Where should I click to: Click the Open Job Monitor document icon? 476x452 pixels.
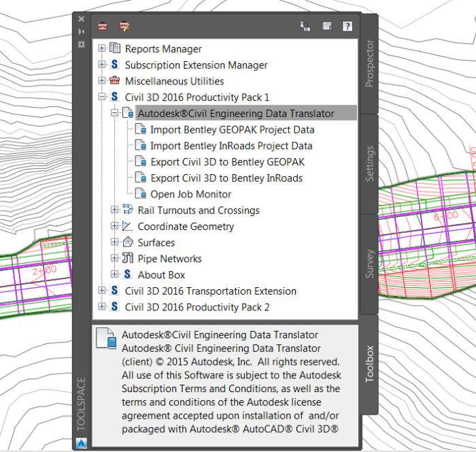click(x=140, y=193)
